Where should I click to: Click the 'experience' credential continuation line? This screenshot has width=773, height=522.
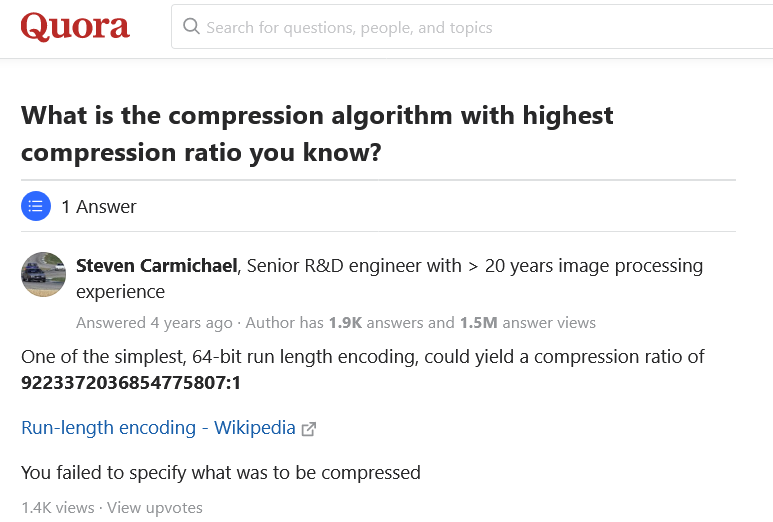pyautogui.click(x=120, y=292)
